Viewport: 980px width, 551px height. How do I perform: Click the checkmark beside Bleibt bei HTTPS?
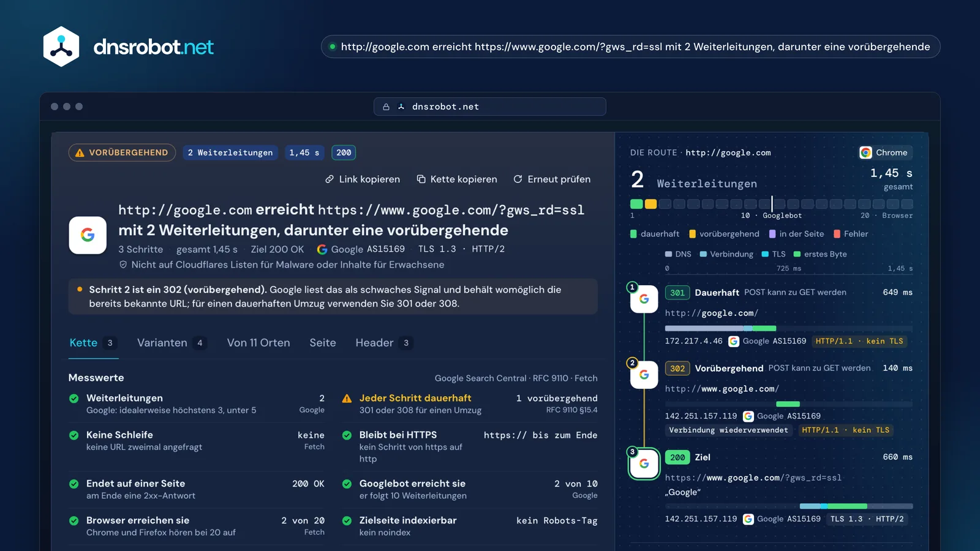click(347, 435)
